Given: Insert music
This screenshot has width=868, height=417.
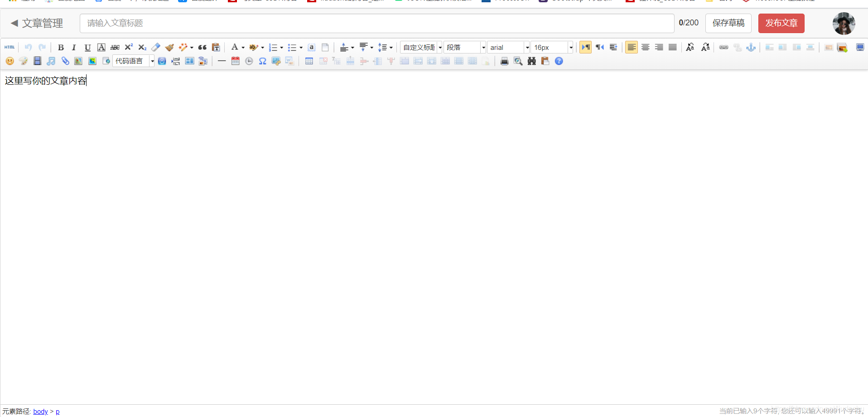Looking at the screenshot, I should pos(51,61).
